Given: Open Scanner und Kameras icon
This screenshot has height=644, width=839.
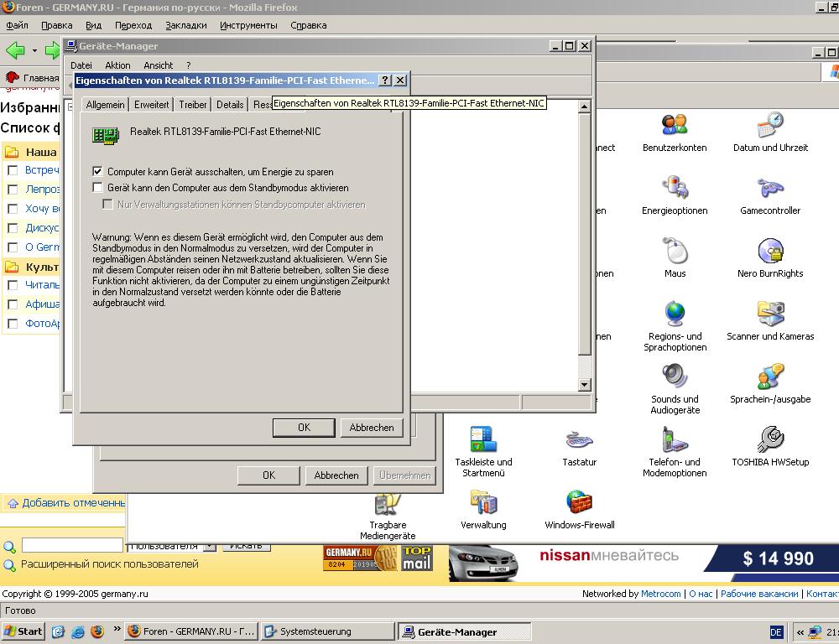Looking at the screenshot, I should [x=770, y=321].
